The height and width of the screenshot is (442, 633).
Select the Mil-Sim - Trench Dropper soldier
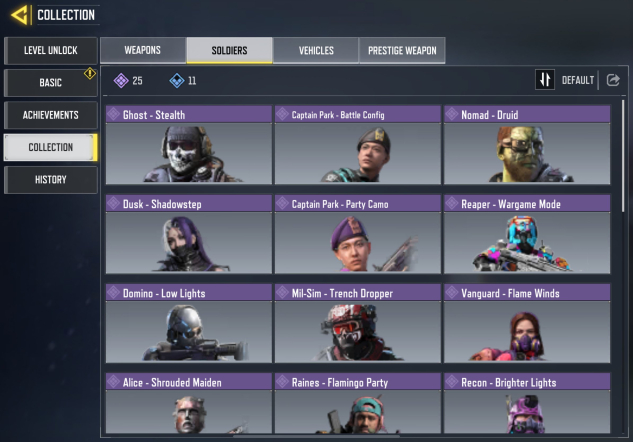click(x=358, y=323)
